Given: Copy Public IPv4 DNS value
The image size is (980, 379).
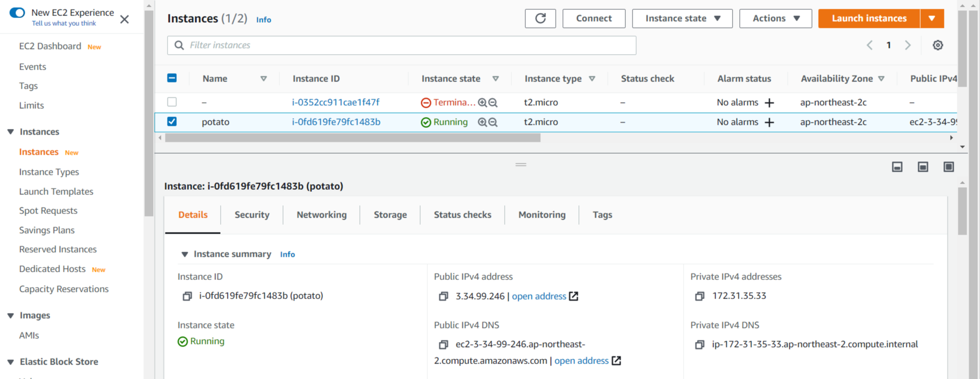Looking at the screenshot, I should click(x=443, y=344).
